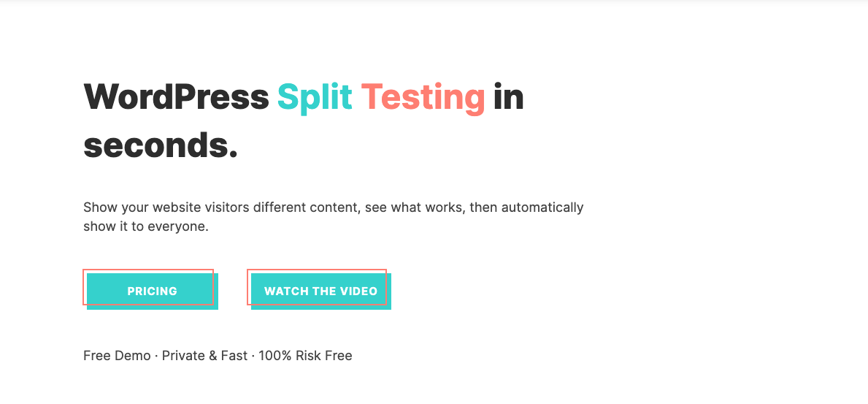Open the Pricing button
Screen dimensions: 868x404
click(x=152, y=291)
